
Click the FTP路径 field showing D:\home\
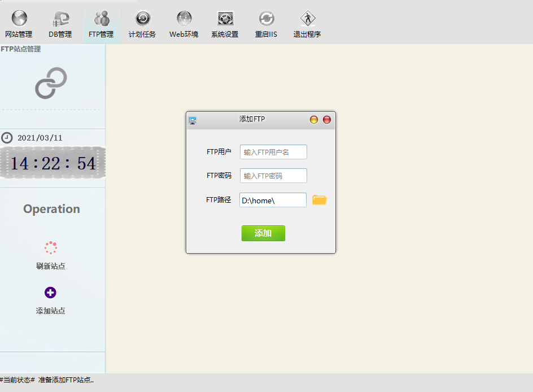273,200
